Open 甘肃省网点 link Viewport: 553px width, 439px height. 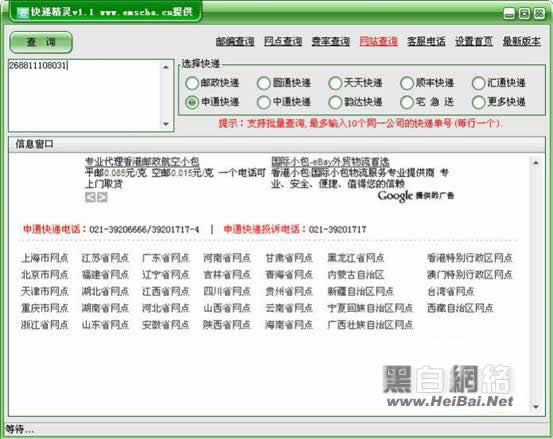289,258
